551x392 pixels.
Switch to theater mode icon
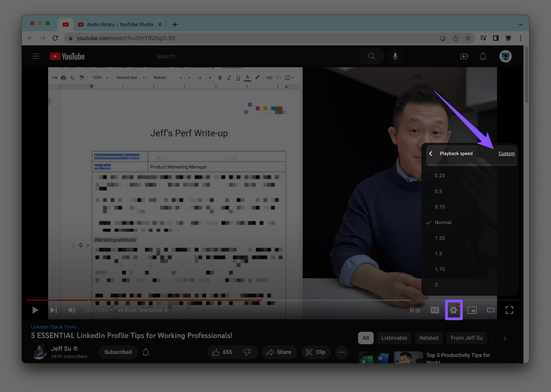pos(491,310)
